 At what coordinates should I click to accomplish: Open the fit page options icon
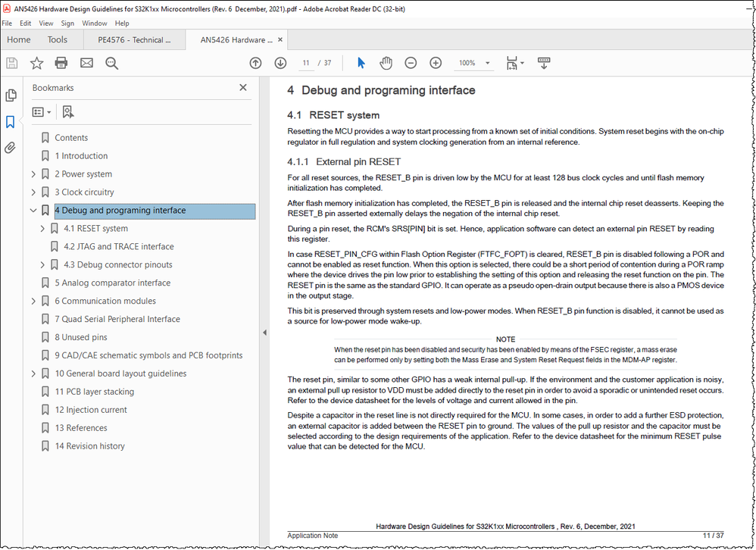pos(514,63)
